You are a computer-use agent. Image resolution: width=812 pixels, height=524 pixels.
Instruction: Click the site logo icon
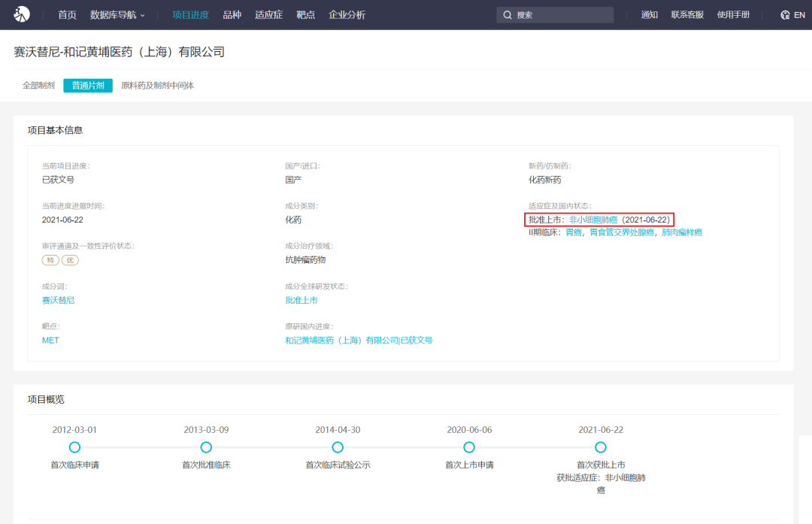click(22, 14)
